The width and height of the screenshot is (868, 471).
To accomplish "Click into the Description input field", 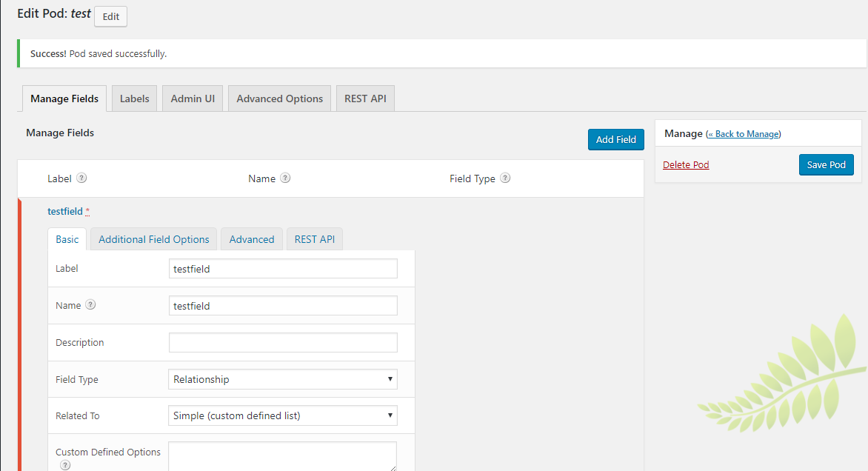I will [x=282, y=342].
